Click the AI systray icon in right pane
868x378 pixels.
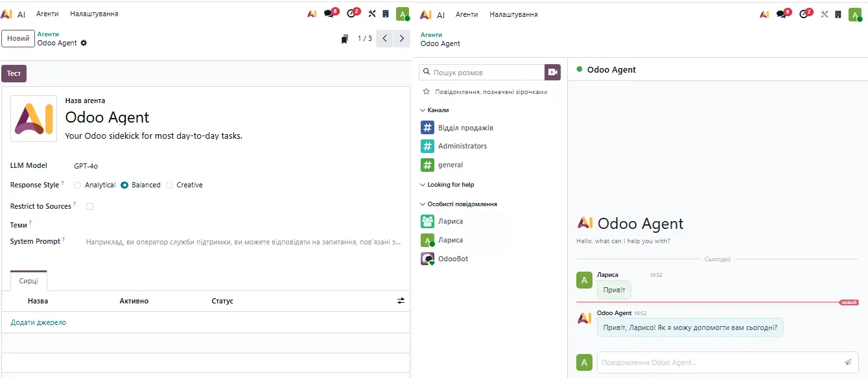pos(764,14)
